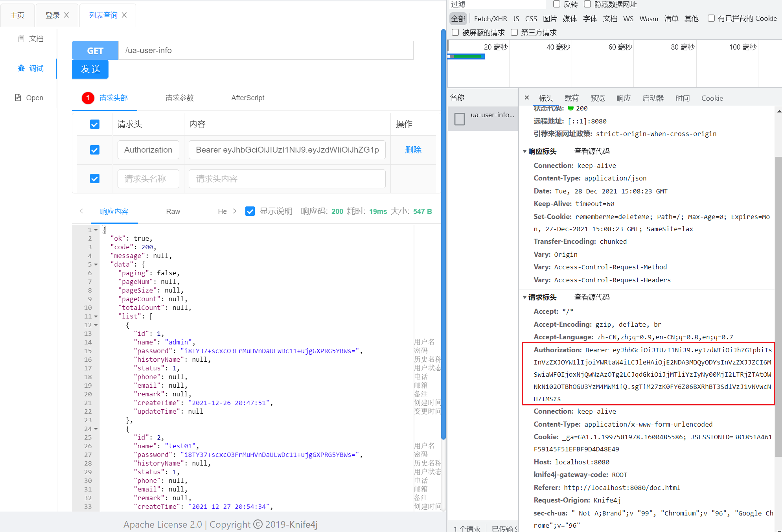Screen dimensions: 782x532
Task: Click the GET request method icon
Action: click(95, 50)
